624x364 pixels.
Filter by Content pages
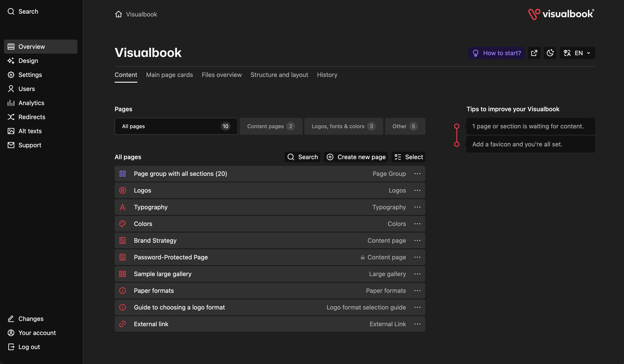tap(271, 126)
